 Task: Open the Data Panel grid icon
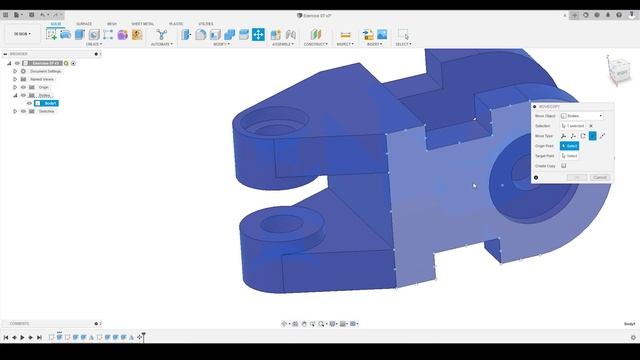tap(6, 15)
